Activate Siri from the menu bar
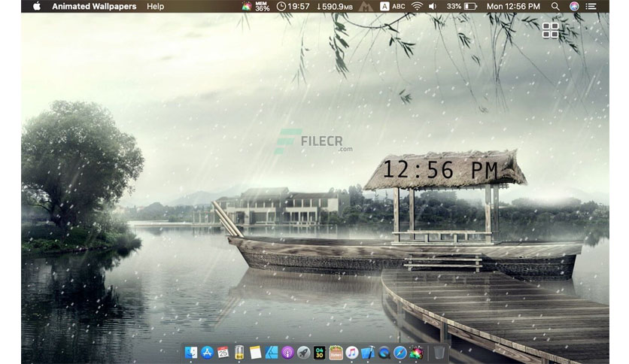629x364 pixels. point(574,7)
